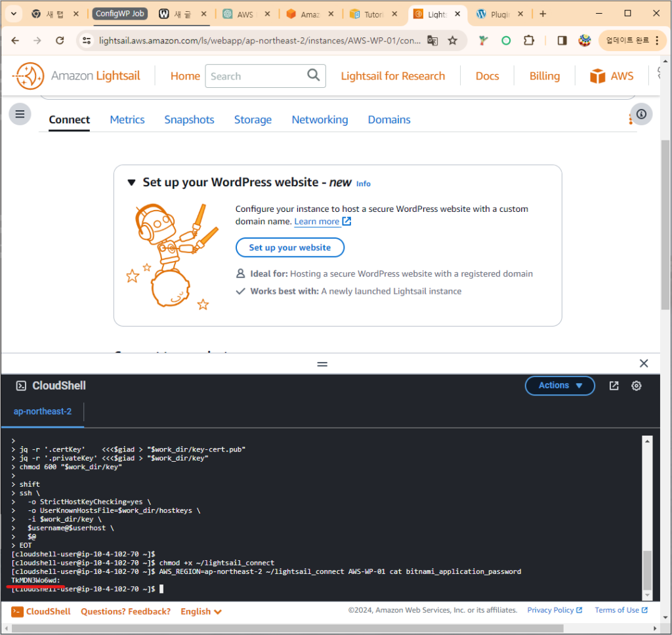Click the Learn more external link icon

pyautogui.click(x=346, y=221)
